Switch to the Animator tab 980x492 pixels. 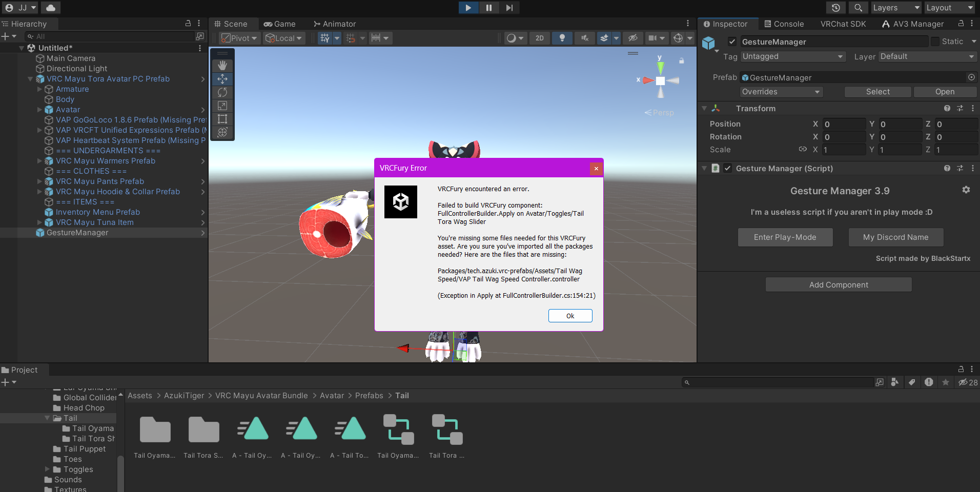pyautogui.click(x=335, y=24)
